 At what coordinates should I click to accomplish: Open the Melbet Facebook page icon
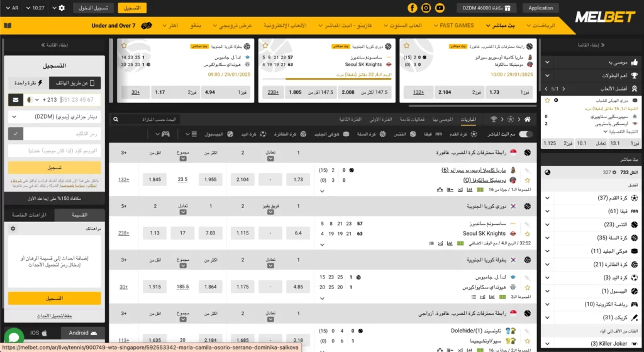tap(412, 8)
